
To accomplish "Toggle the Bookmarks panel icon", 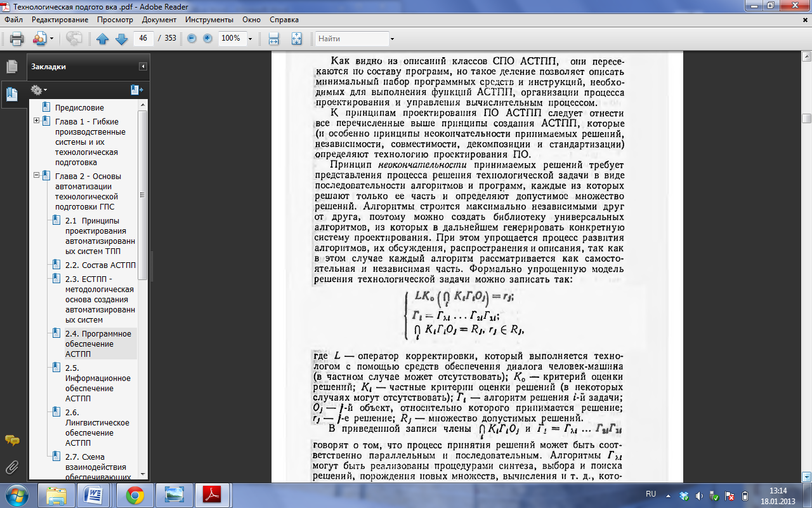I will pyautogui.click(x=11, y=94).
